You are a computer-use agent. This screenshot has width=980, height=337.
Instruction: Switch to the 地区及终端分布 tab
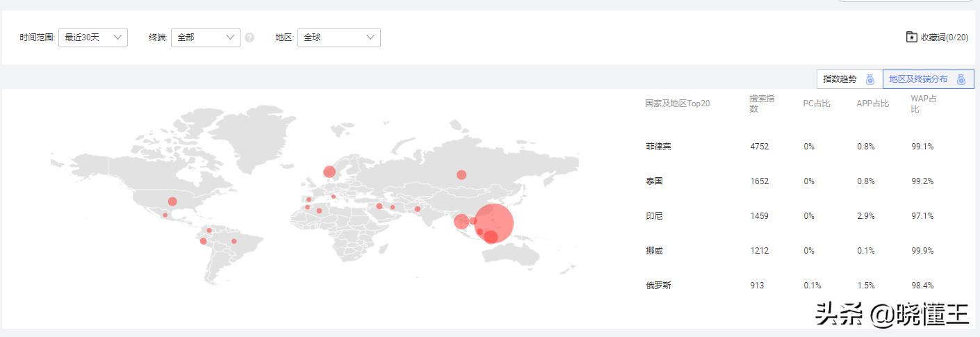[918, 79]
